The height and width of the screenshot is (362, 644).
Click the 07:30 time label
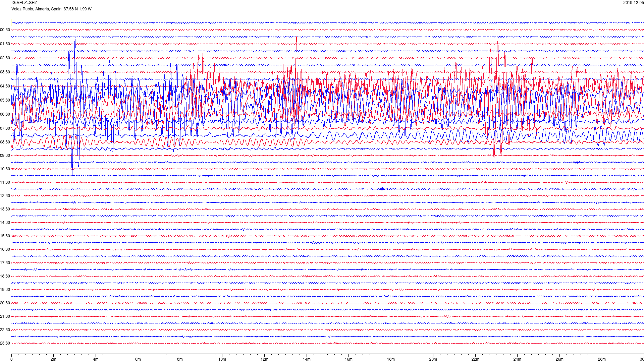click(5, 128)
